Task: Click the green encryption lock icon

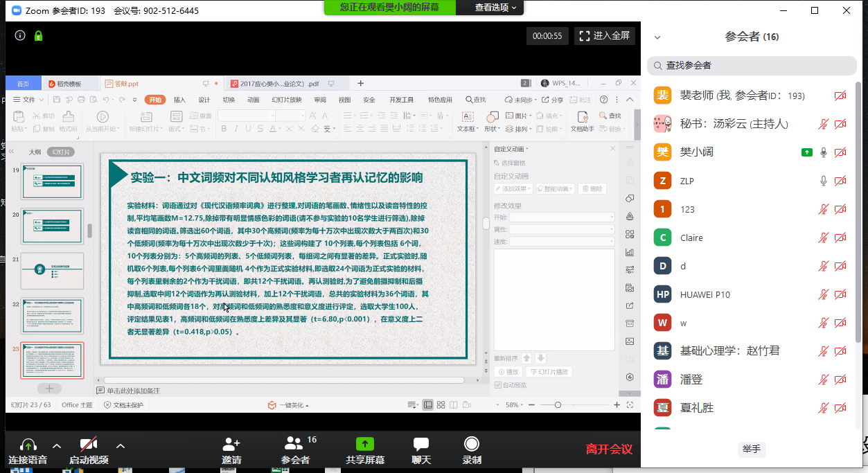Action: point(38,35)
